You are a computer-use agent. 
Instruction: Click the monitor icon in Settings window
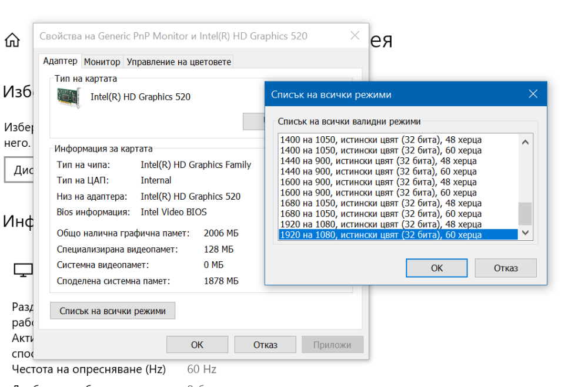[24, 270]
